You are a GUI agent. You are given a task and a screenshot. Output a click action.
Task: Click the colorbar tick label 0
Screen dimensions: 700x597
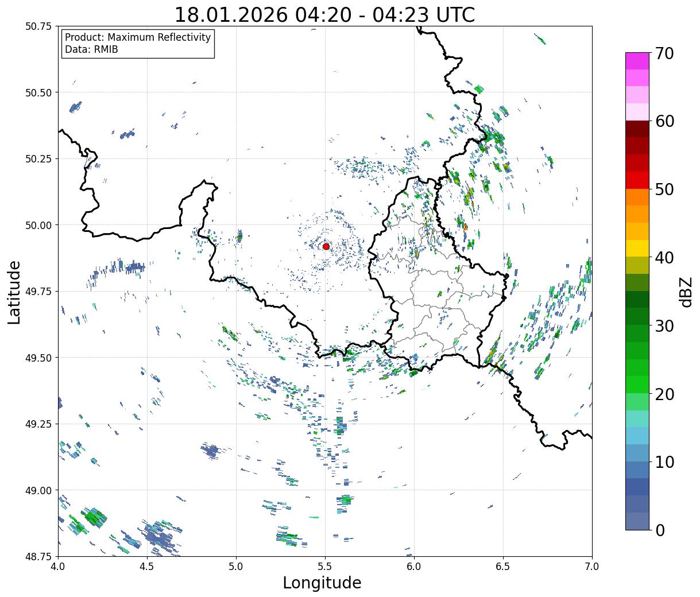coord(660,530)
